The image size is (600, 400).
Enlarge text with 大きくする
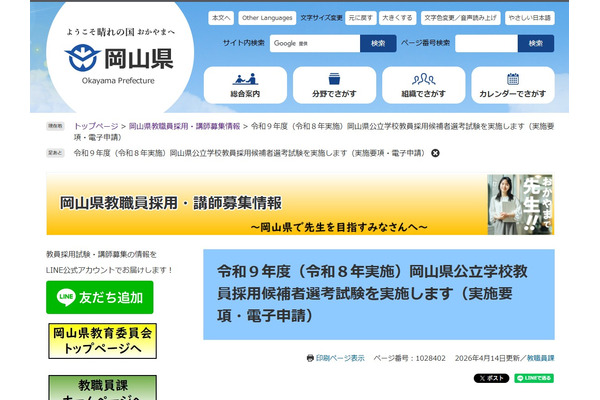tap(398, 18)
